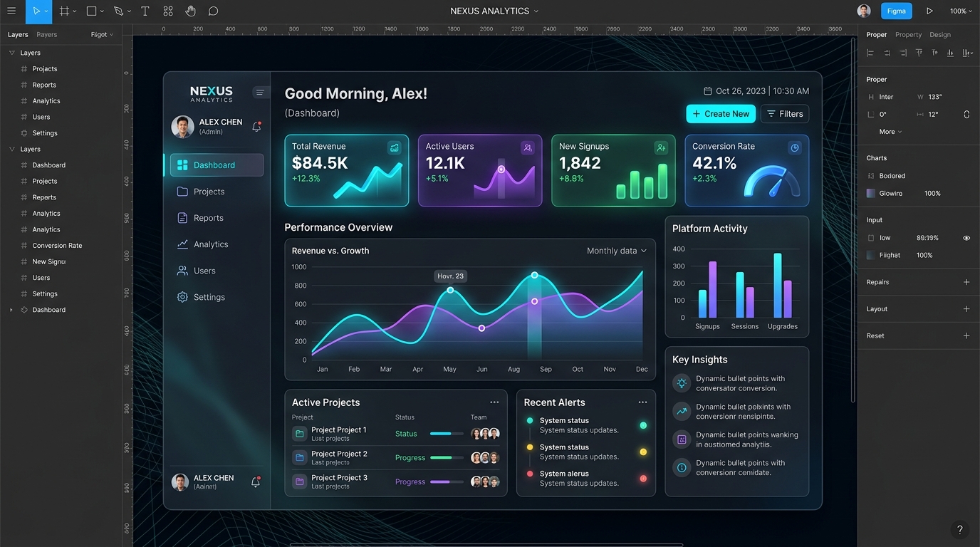Open the Figot page dropdown
Screen dimensions: 980x547
pos(102,34)
